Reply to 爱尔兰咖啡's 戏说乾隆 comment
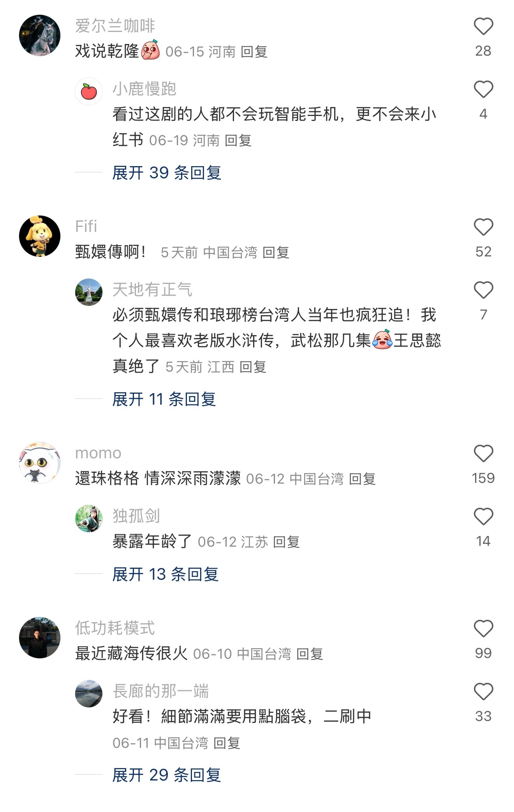Image resolution: width=514 pixels, height=812 pixels. pos(254,52)
